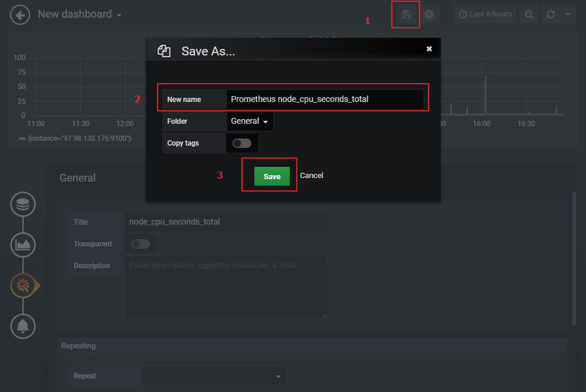This screenshot has height=392, width=586.
Task: Open the Repeat dropdown
Action: (x=214, y=376)
